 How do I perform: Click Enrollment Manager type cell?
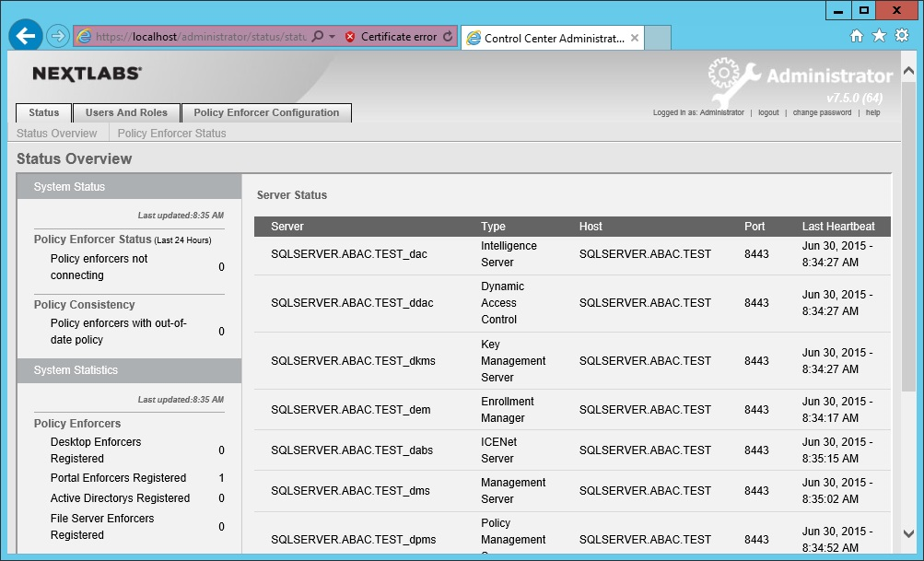click(x=508, y=410)
